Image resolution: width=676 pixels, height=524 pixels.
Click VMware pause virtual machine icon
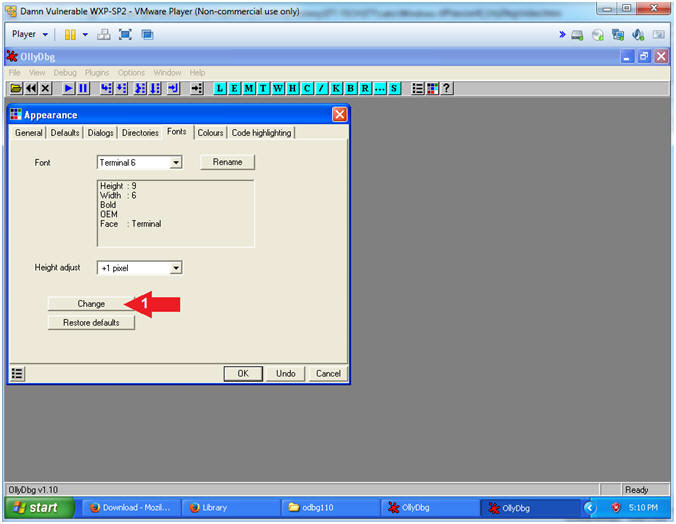pos(70,35)
